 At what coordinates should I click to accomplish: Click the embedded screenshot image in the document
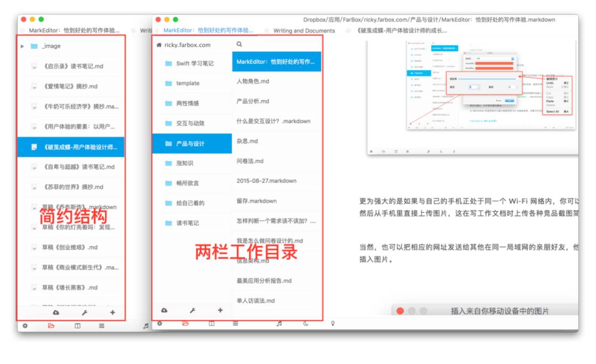click(473, 98)
